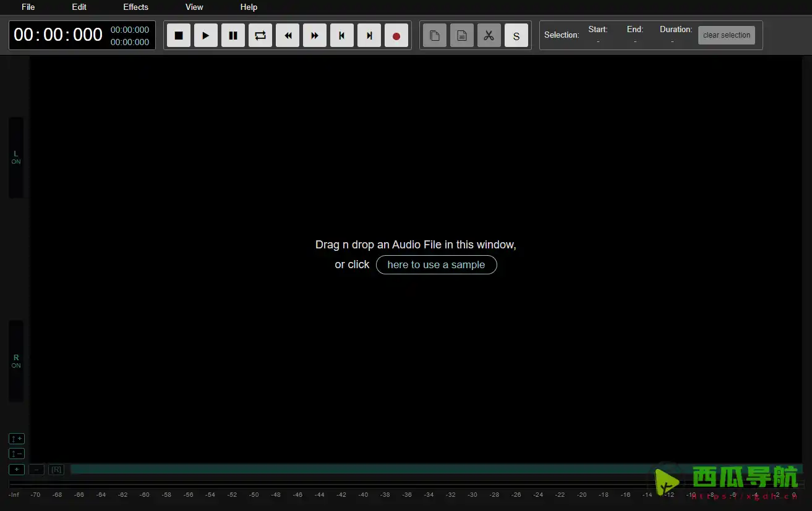Open the Effects menu
This screenshot has height=511, width=812.
135,7
